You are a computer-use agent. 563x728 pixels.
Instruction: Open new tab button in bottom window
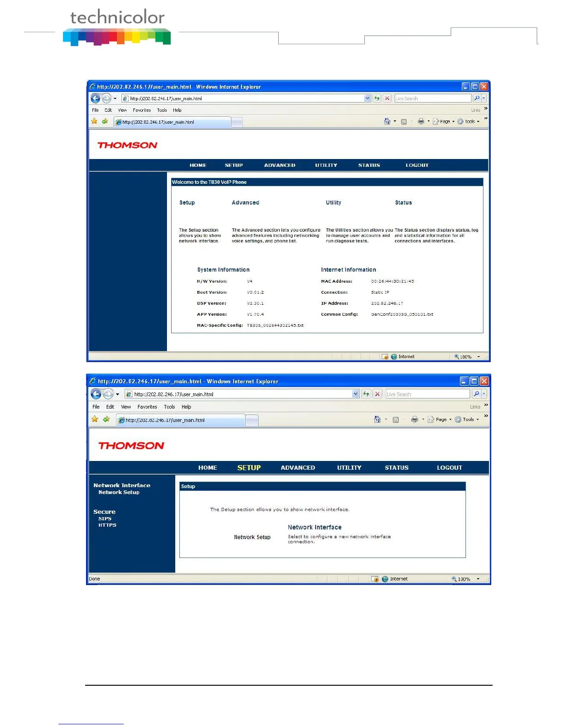pyautogui.click(x=252, y=420)
